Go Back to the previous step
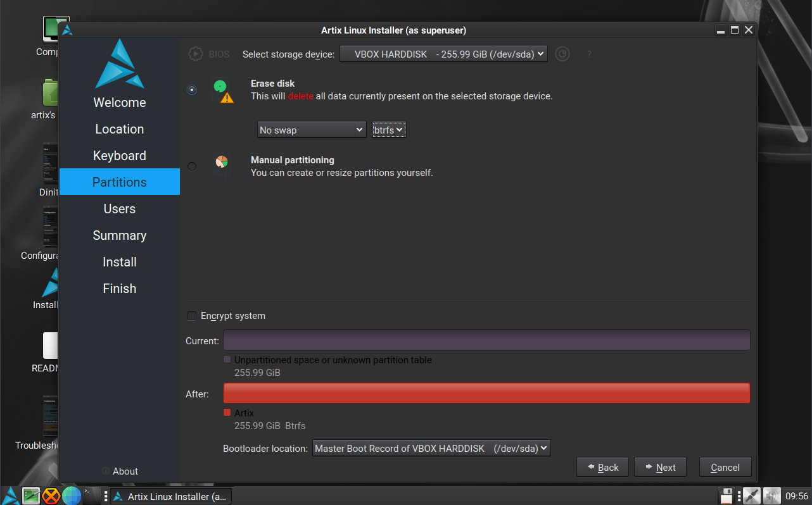The image size is (812, 505). click(602, 468)
